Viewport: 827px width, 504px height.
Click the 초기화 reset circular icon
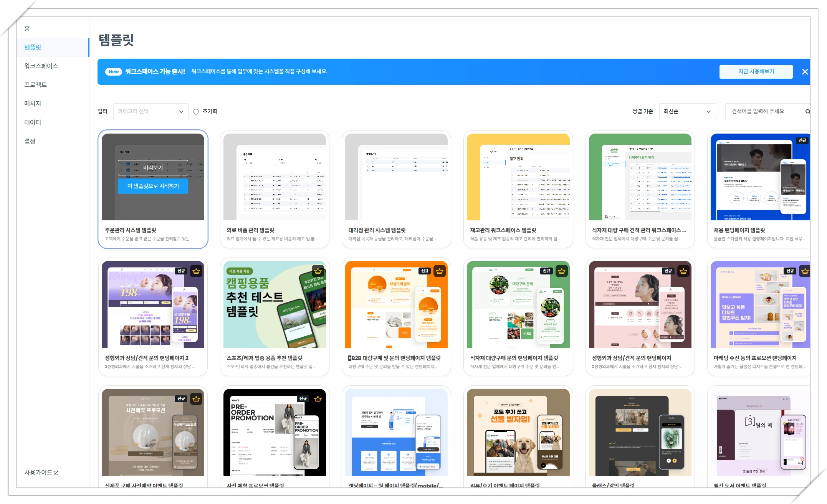(x=196, y=112)
